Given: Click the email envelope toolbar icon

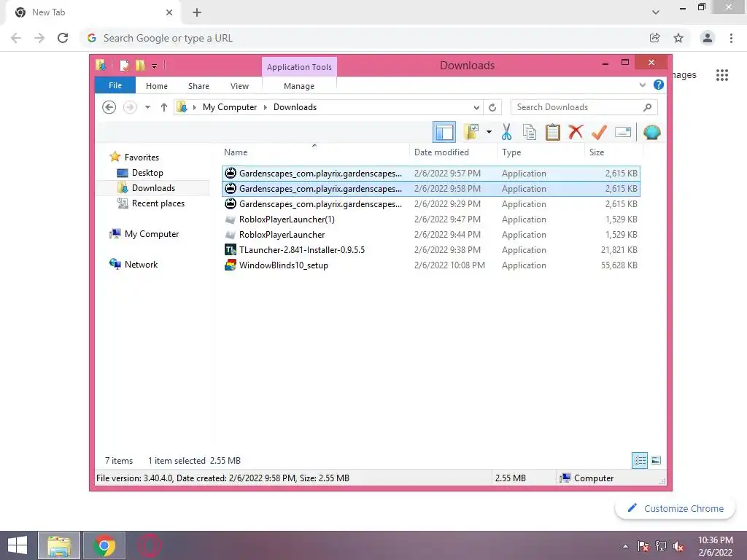Looking at the screenshot, I should click(x=623, y=132).
